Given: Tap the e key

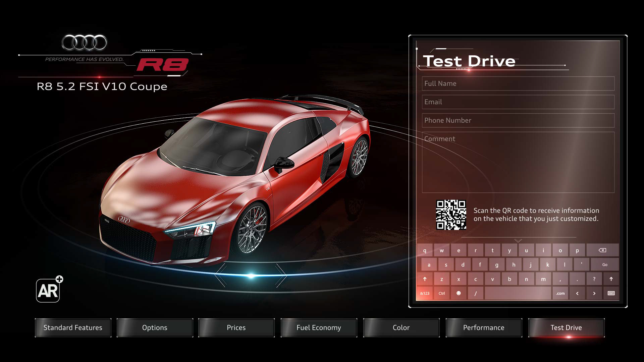Looking at the screenshot, I should tap(459, 250).
